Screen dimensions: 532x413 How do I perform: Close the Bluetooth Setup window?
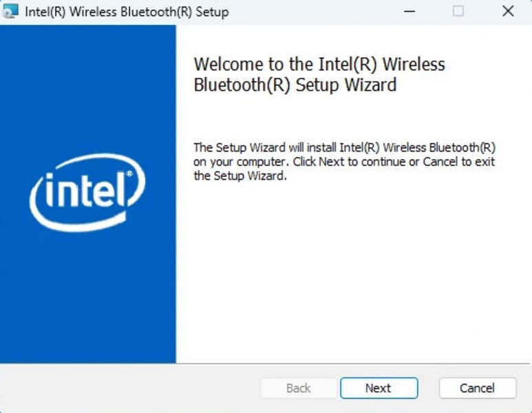coord(508,12)
